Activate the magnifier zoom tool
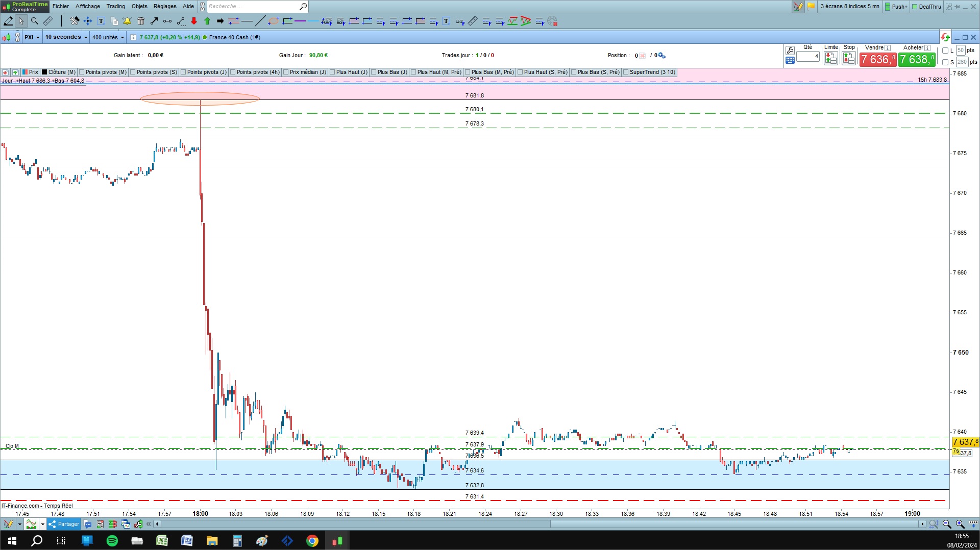Viewport: 980px width, 550px height. (x=35, y=21)
